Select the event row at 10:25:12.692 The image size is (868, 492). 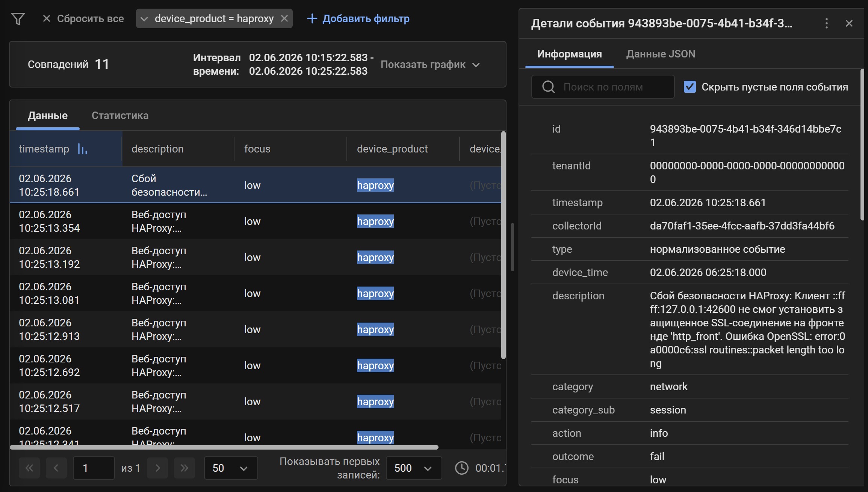pyautogui.click(x=256, y=365)
